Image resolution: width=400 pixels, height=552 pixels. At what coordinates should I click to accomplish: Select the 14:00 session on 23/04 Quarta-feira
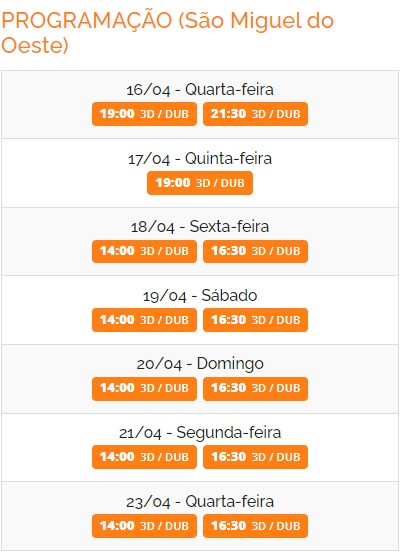click(144, 526)
